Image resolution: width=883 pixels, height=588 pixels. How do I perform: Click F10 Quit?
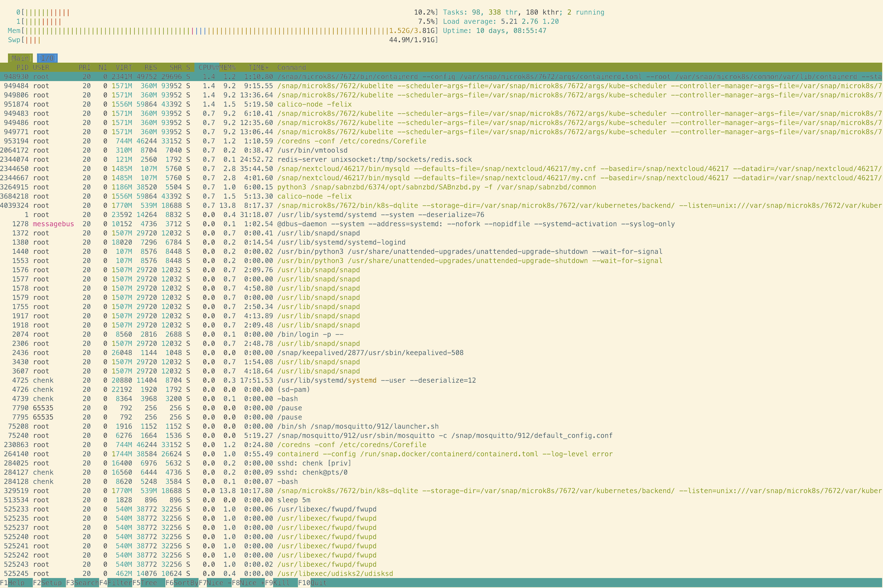(x=318, y=583)
